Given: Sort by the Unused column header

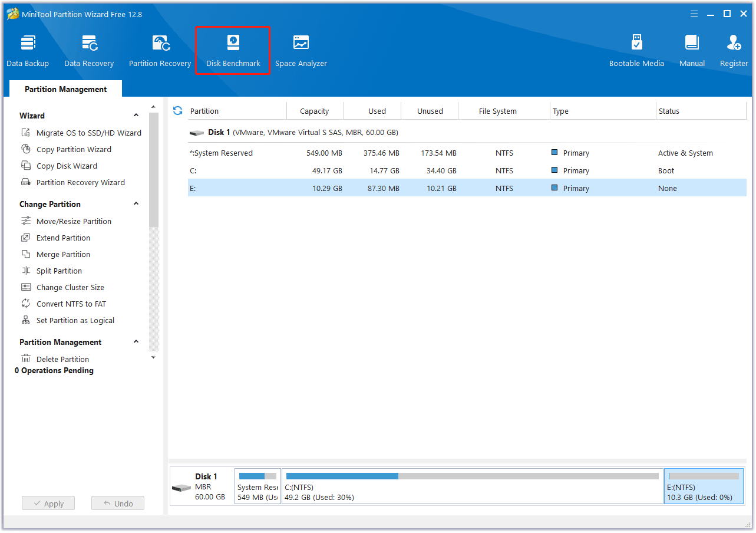Looking at the screenshot, I should tap(430, 111).
